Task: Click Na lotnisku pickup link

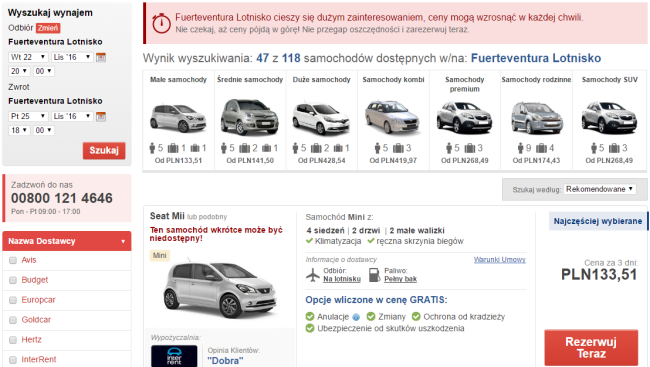Action: point(342,279)
